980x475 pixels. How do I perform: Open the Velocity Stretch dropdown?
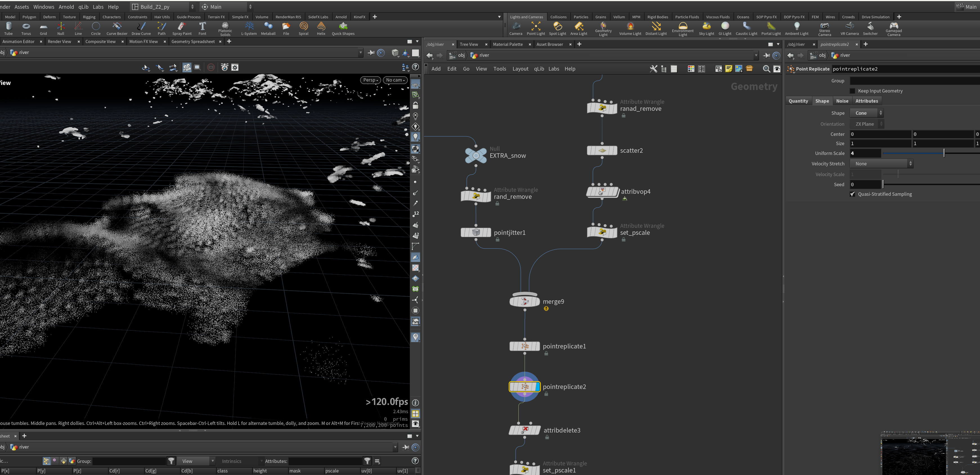(x=881, y=163)
